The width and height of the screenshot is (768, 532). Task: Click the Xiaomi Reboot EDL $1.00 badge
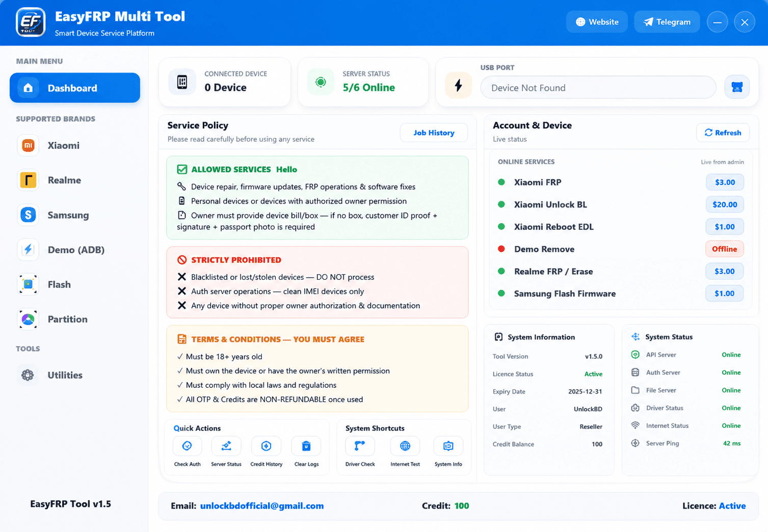725,227
